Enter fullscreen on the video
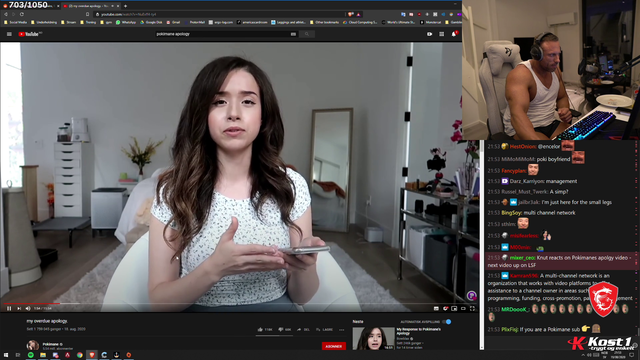Screen dimensions: 640x360 click(x=472, y=309)
